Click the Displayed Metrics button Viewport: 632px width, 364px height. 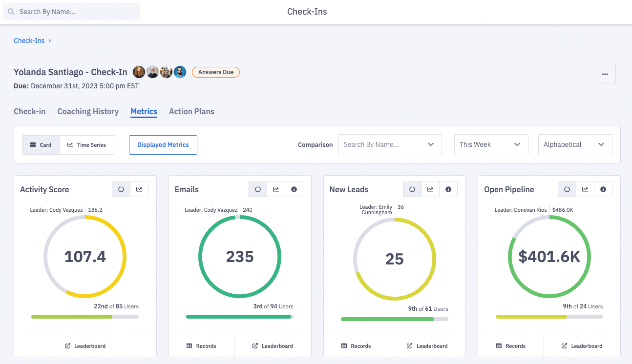(163, 145)
